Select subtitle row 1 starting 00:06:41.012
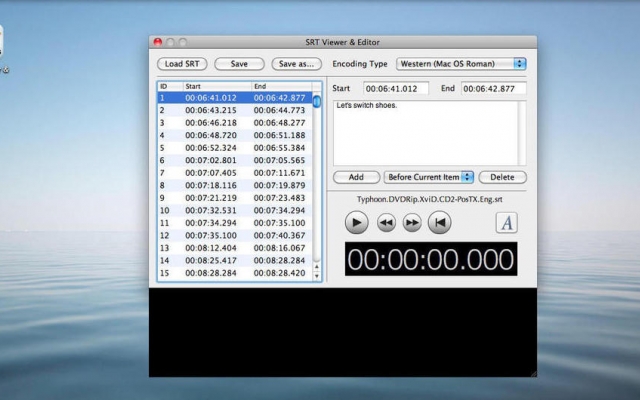Viewport: 640px width, 400px height. [235, 98]
